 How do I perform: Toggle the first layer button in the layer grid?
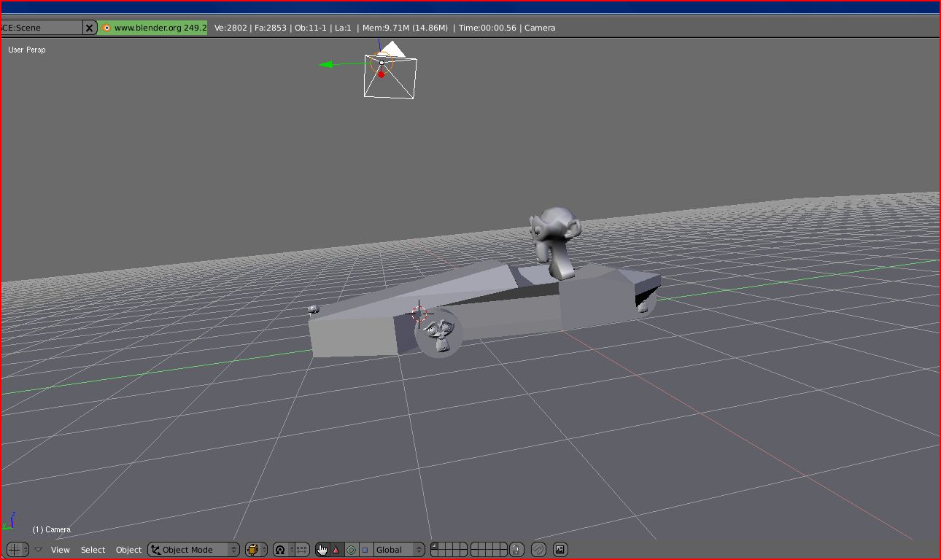pos(435,546)
